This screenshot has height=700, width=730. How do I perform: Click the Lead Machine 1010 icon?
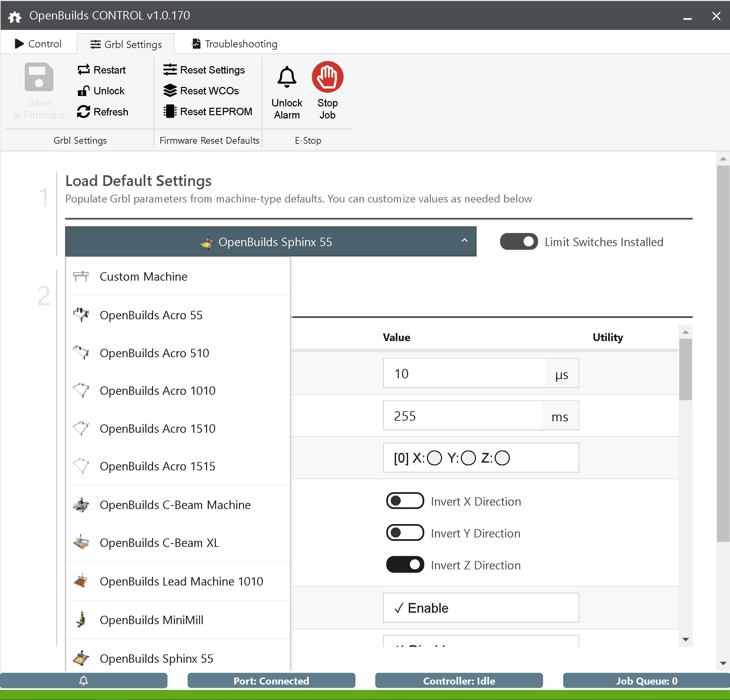[x=81, y=581]
